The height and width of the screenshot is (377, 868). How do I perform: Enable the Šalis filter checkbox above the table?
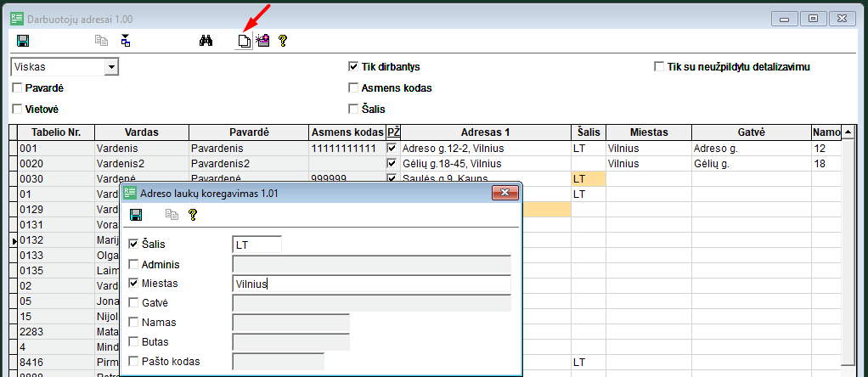tap(353, 109)
